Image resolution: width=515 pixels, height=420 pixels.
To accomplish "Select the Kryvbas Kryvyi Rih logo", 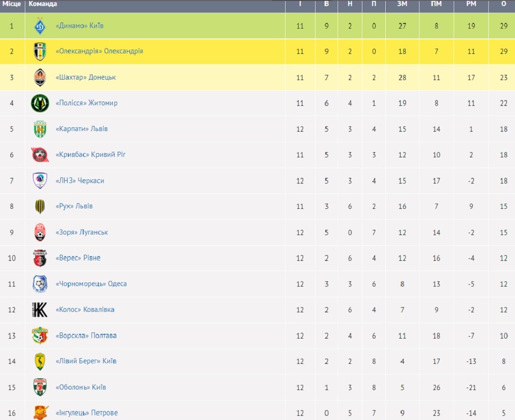I will click(x=40, y=155).
